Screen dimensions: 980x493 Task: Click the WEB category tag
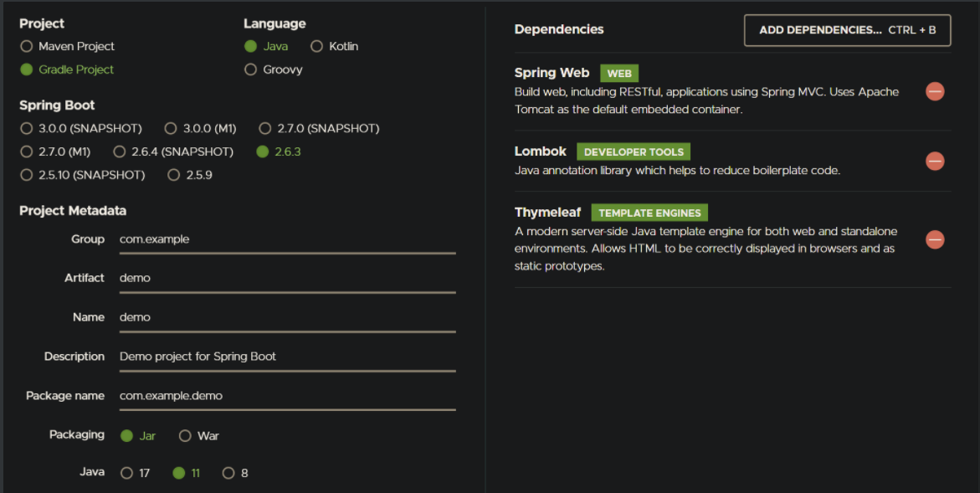[x=619, y=73]
